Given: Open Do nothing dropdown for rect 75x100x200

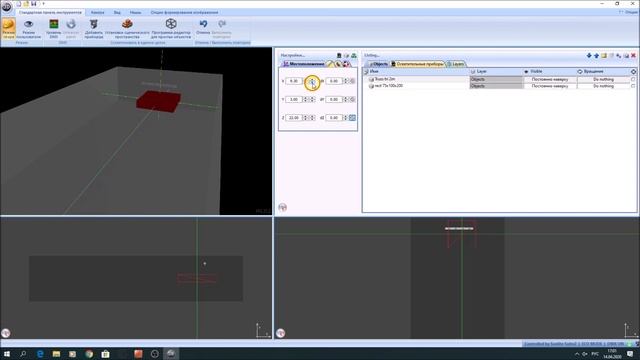Looking at the screenshot, I should coord(603,86).
